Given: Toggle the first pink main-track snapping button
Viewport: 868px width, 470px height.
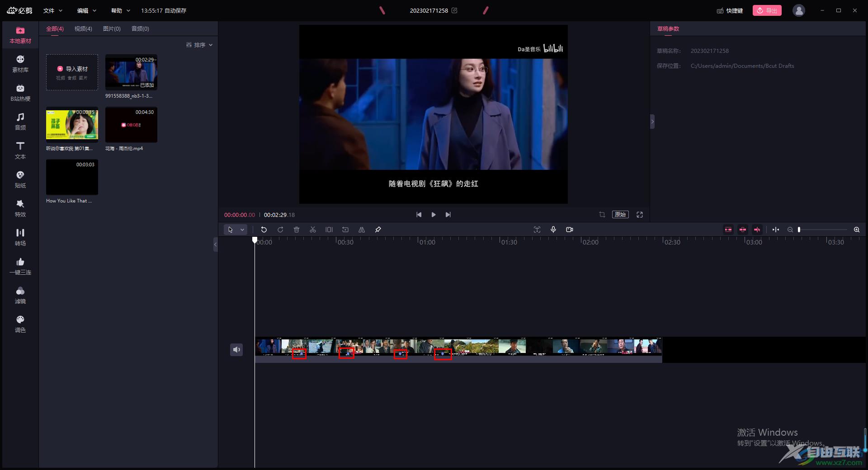Looking at the screenshot, I should 728,230.
